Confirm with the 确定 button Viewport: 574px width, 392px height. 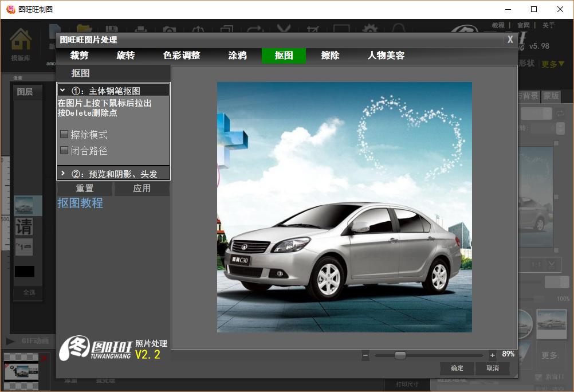[x=457, y=368]
